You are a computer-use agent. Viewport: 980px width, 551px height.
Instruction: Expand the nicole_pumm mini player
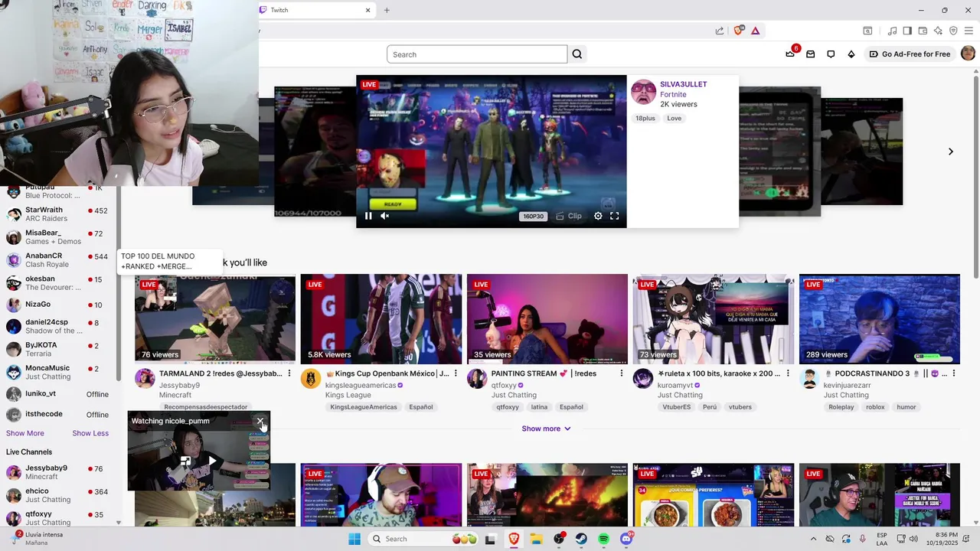point(185,461)
